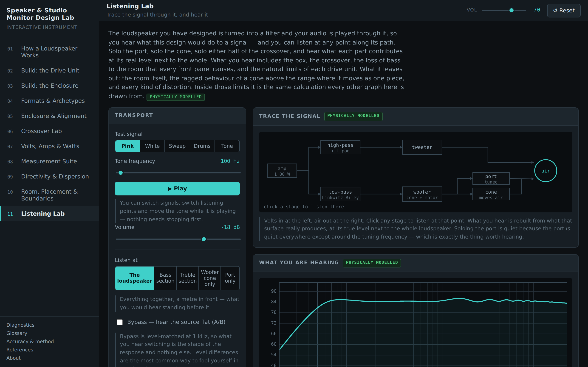The width and height of the screenshot is (588, 367).
Task: Listen at Port only
Action: [230, 278]
